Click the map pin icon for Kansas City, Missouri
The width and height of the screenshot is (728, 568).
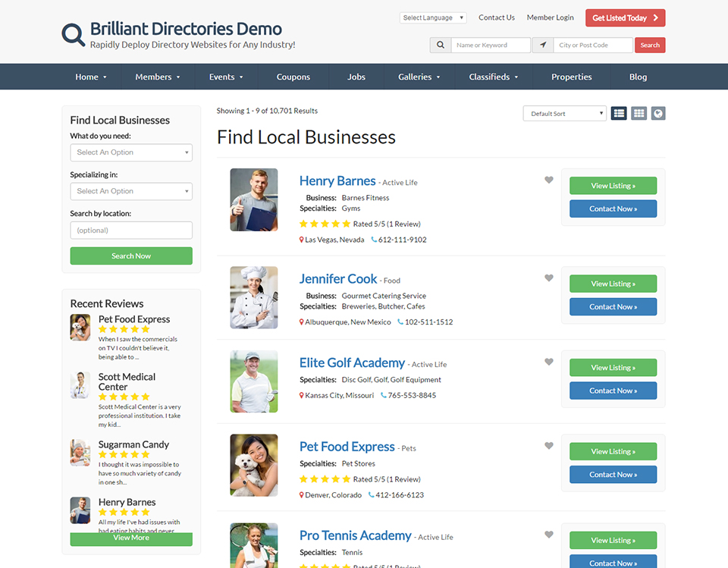[x=301, y=395]
